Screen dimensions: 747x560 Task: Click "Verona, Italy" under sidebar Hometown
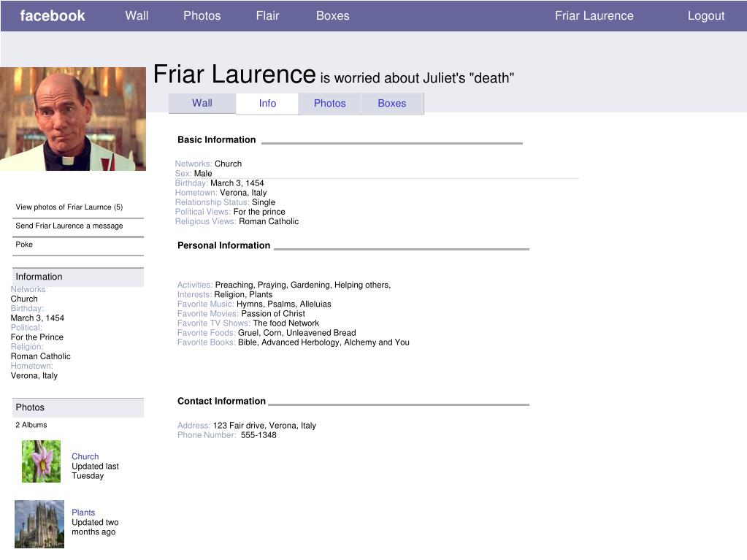[x=34, y=375]
